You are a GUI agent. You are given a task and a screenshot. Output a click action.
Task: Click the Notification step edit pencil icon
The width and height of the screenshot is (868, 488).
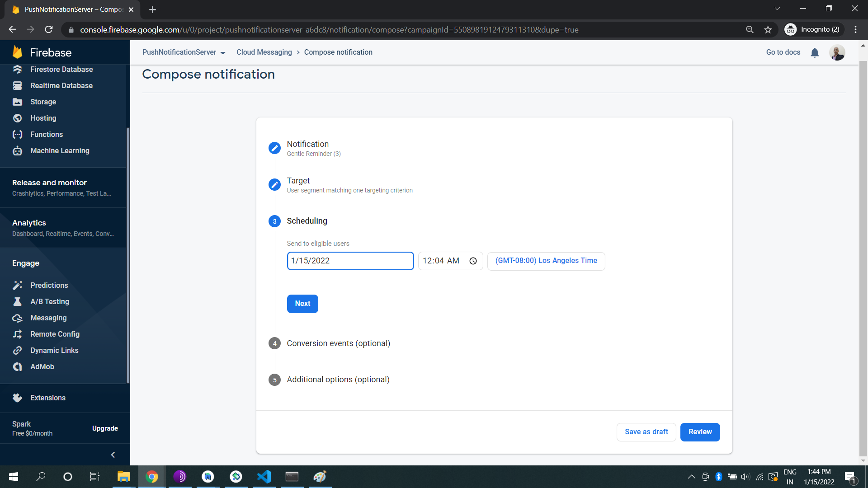click(274, 148)
